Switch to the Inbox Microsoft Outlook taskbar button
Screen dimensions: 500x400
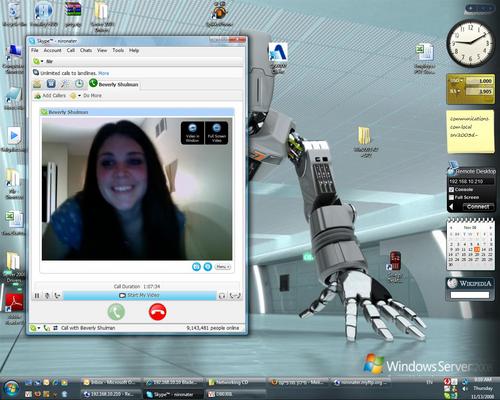pos(111,382)
